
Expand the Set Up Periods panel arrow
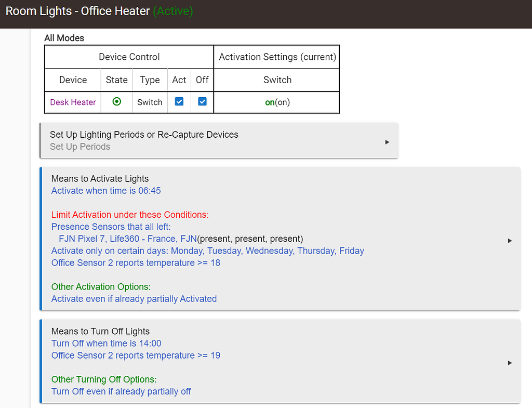coord(387,141)
